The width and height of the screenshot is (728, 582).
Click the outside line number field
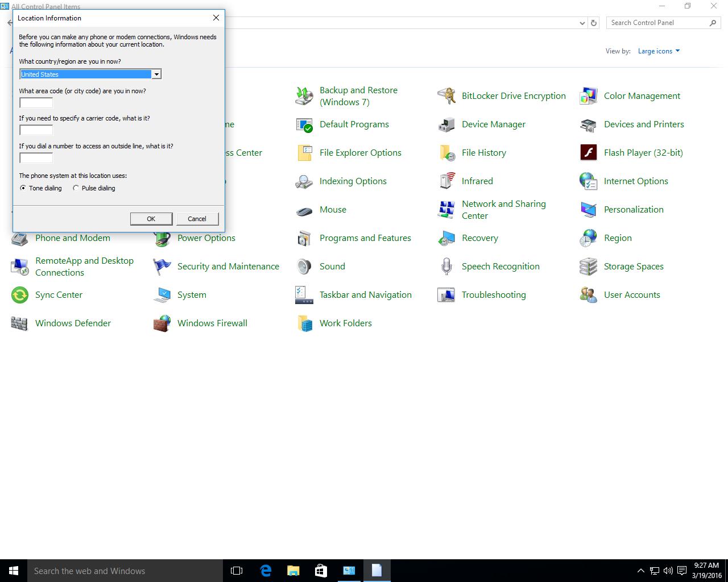[x=36, y=158]
